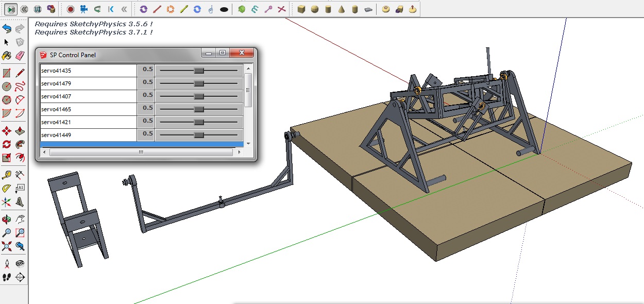The width and height of the screenshot is (644, 304).
Task: Select the Pan hand tool
Action: (20, 219)
